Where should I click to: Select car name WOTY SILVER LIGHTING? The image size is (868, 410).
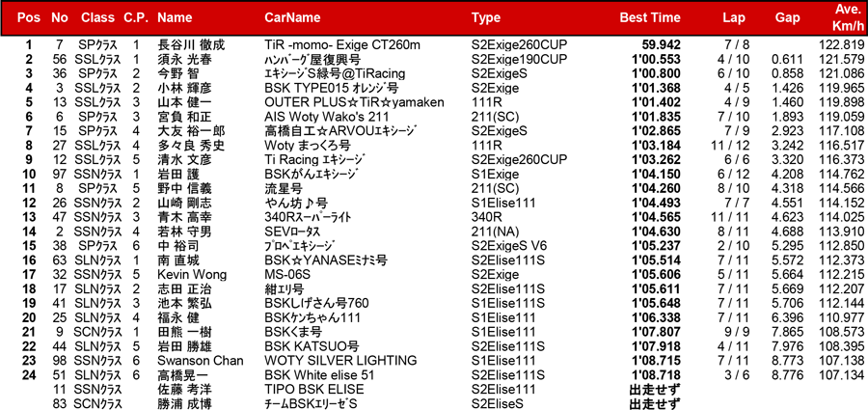pyautogui.click(x=332, y=360)
